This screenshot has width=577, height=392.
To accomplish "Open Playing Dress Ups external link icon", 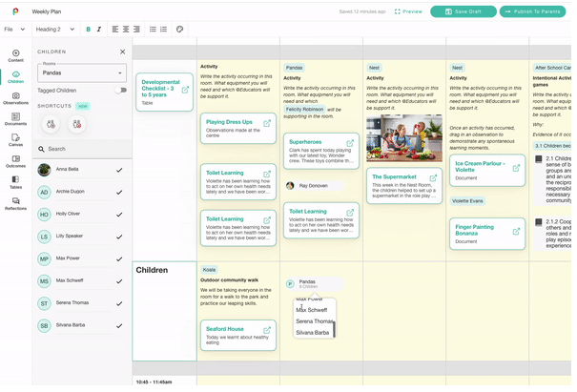I will 267,123.
